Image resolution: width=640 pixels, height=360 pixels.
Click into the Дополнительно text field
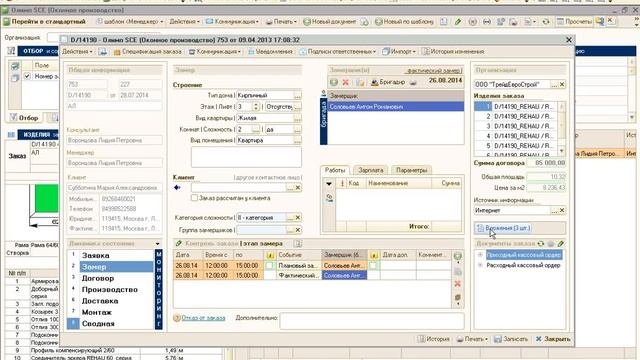tap(372, 321)
